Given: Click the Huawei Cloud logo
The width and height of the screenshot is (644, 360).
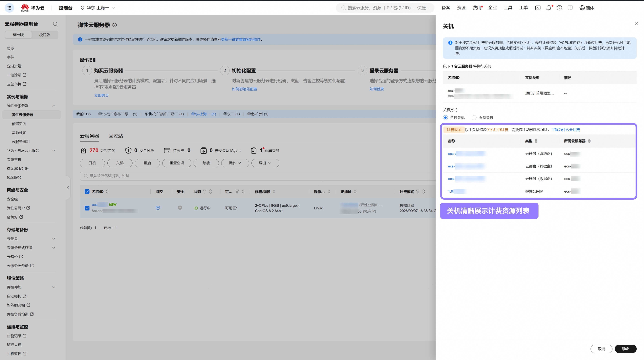Looking at the screenshot, I should click(x=33, y=8).
